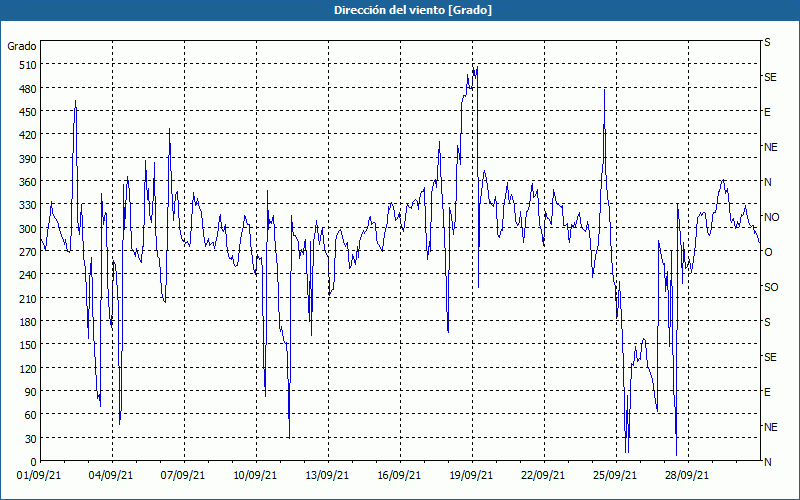Screen dimensions: 800x500
Task: Select the 16/09/21 date label
Action: point(399,476)
